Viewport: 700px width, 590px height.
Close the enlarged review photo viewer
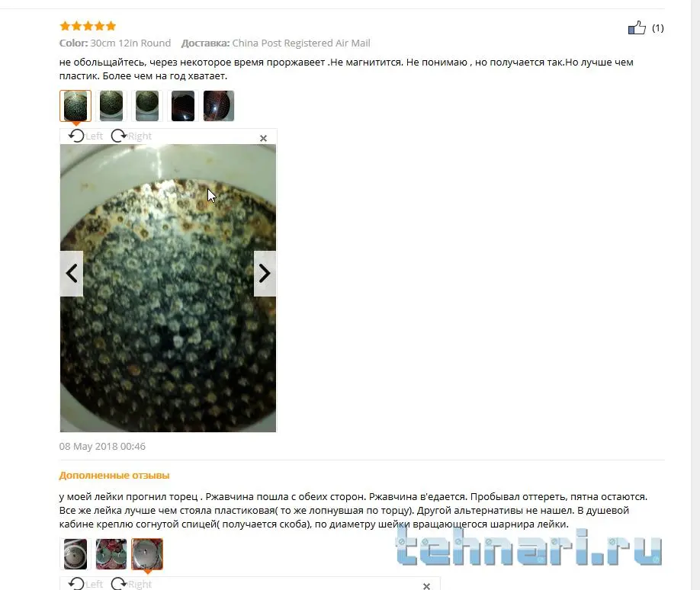click(x=263, y=138)
